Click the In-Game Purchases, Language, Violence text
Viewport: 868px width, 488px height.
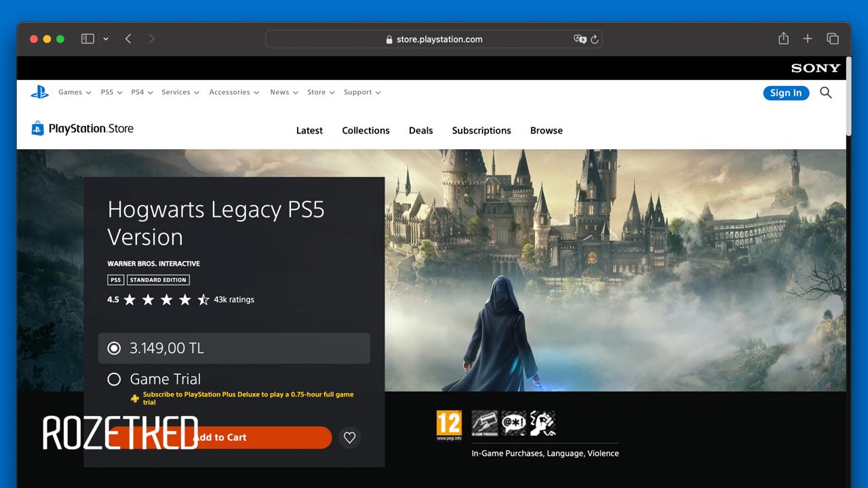[545, 453]
